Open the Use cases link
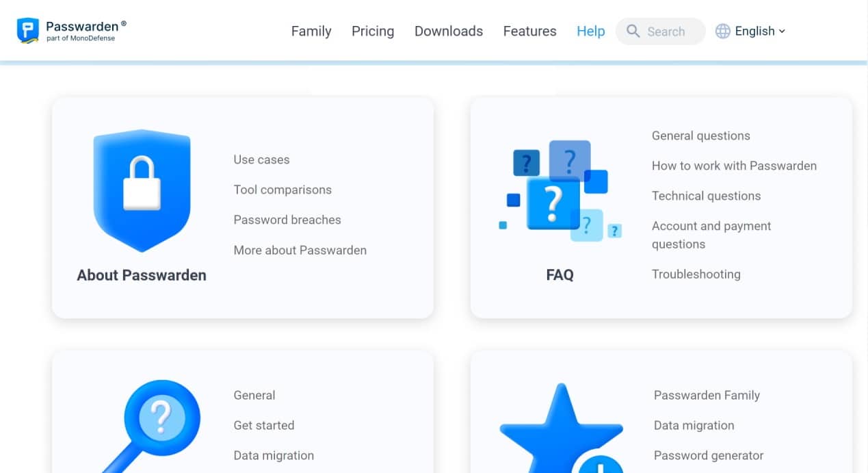868x473 pixels. [x=261, y=159]
